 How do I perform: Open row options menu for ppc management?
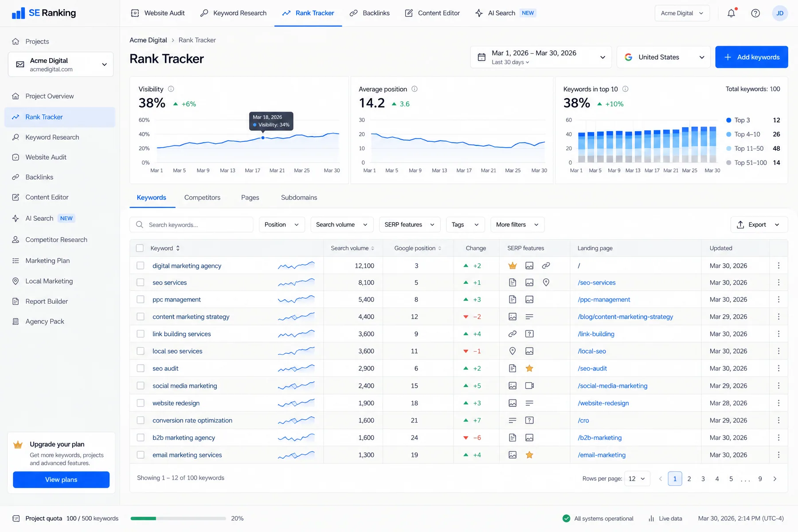778,300
